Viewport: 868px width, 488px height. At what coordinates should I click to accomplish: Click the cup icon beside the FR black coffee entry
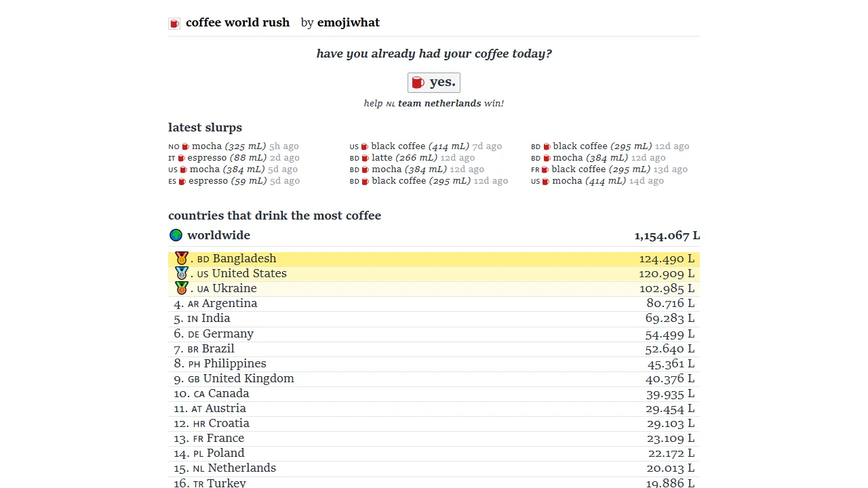click(545, 169)
